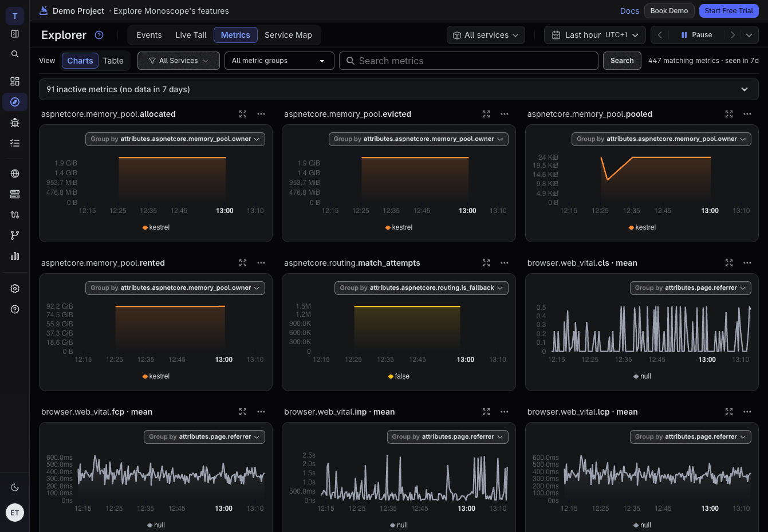
Task: Open the globe icon in sidebar
Action: [15, 174]
